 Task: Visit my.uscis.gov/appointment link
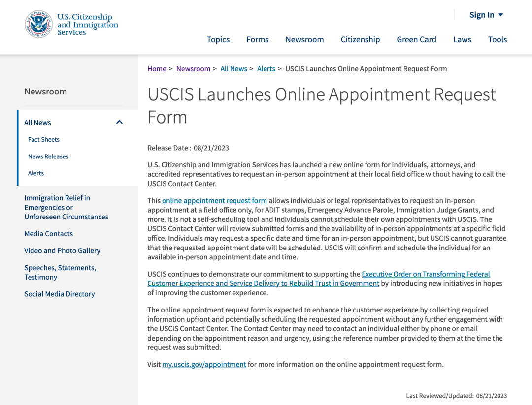coord(204,364)
